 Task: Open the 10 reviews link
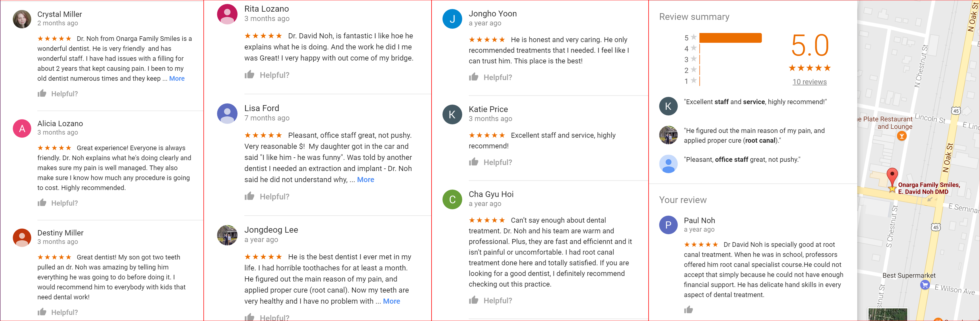[809, 82]
